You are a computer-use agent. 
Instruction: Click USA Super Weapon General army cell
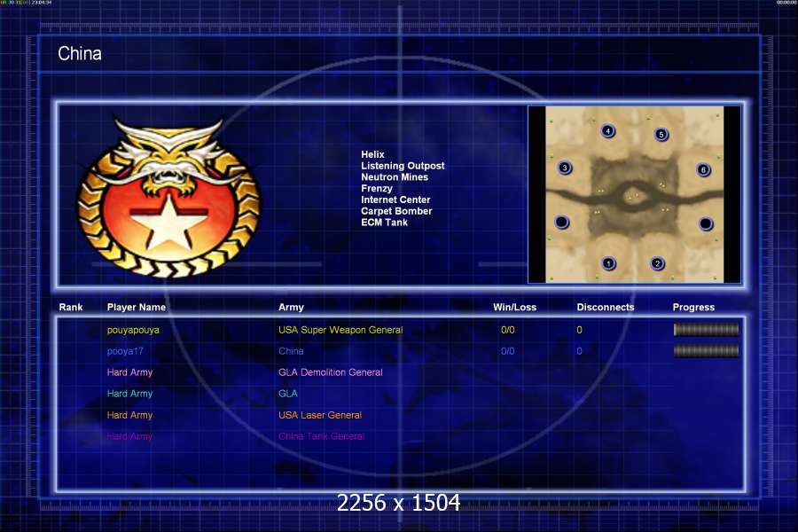pos(340,330)
